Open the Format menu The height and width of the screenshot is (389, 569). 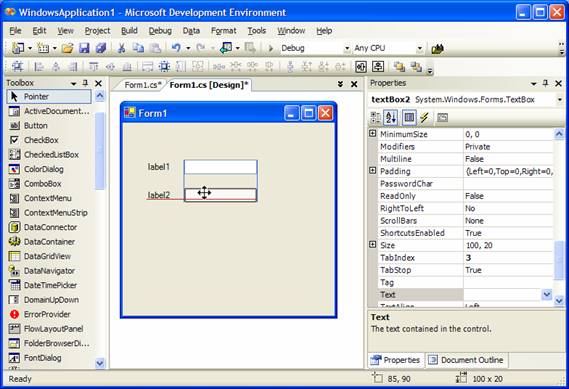(x=224, y=31)
